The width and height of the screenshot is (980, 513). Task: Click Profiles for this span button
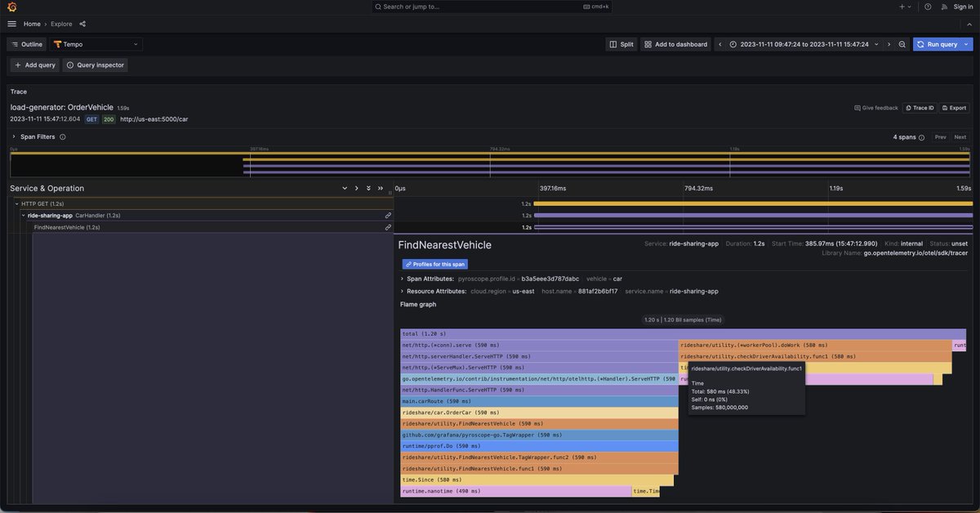pos(434,264)
